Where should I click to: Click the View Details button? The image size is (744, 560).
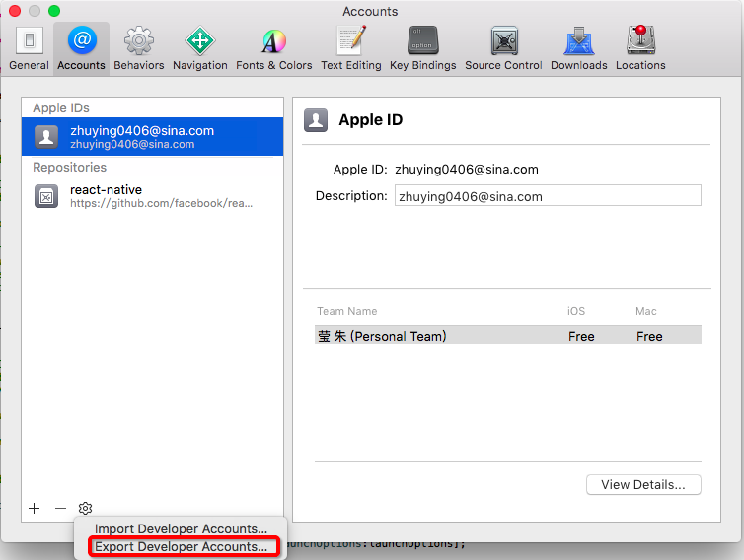point(643,485)
